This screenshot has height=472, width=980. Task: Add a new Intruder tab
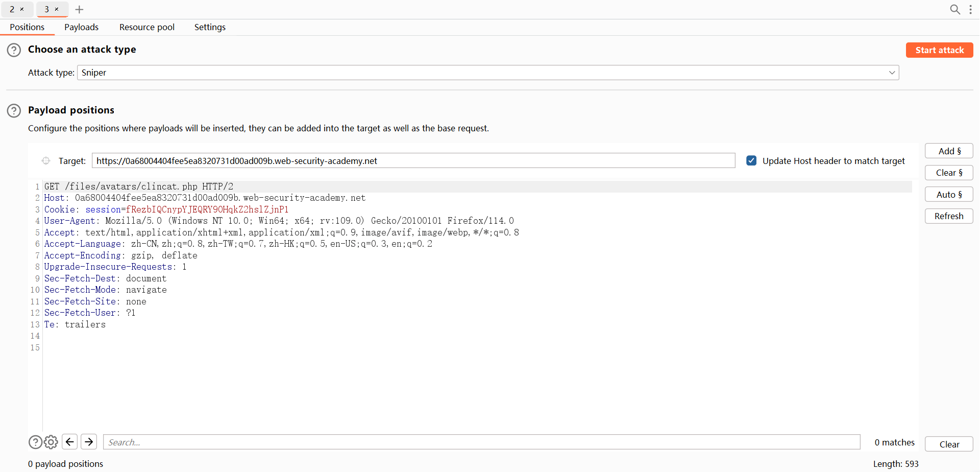coord(79,9)
